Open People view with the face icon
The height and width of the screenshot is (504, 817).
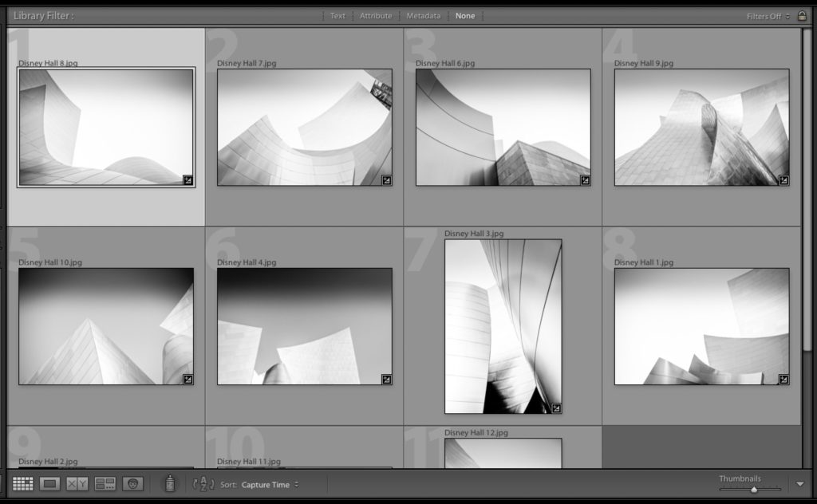tap(133, 484)
